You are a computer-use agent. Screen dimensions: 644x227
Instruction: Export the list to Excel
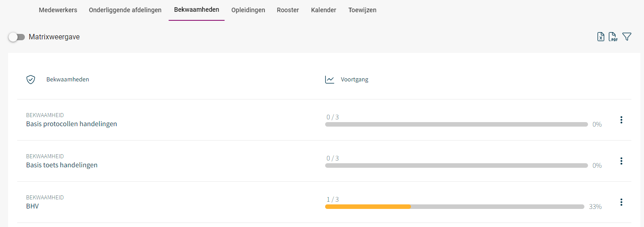pyautogui.click(x=601, y=37)
